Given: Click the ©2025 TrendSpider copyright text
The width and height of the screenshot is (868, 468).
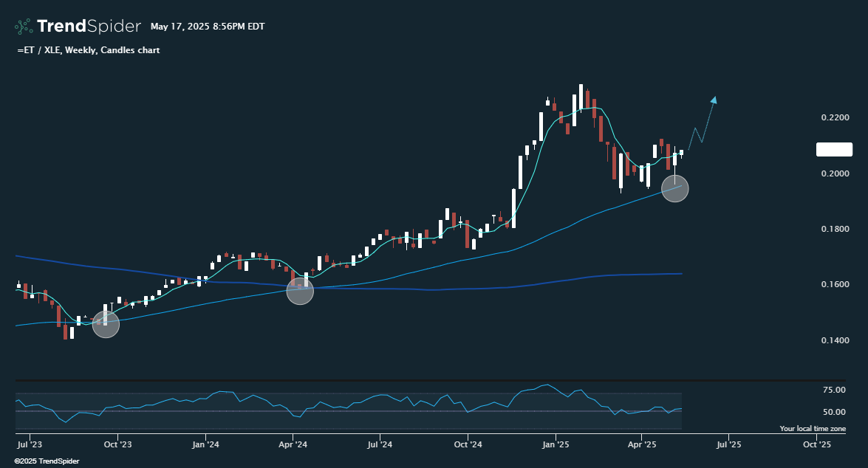Looking at the screenshot, I should click(47, 461).
